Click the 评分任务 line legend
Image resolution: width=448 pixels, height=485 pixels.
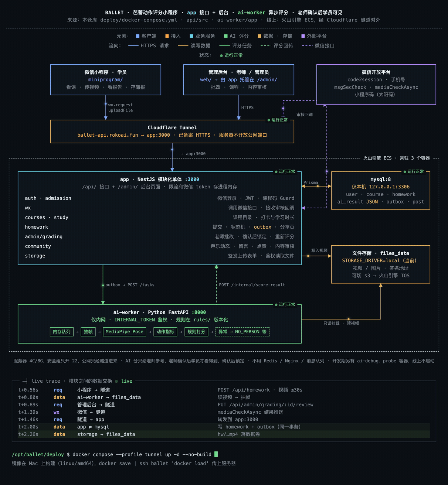pos(235,45)
